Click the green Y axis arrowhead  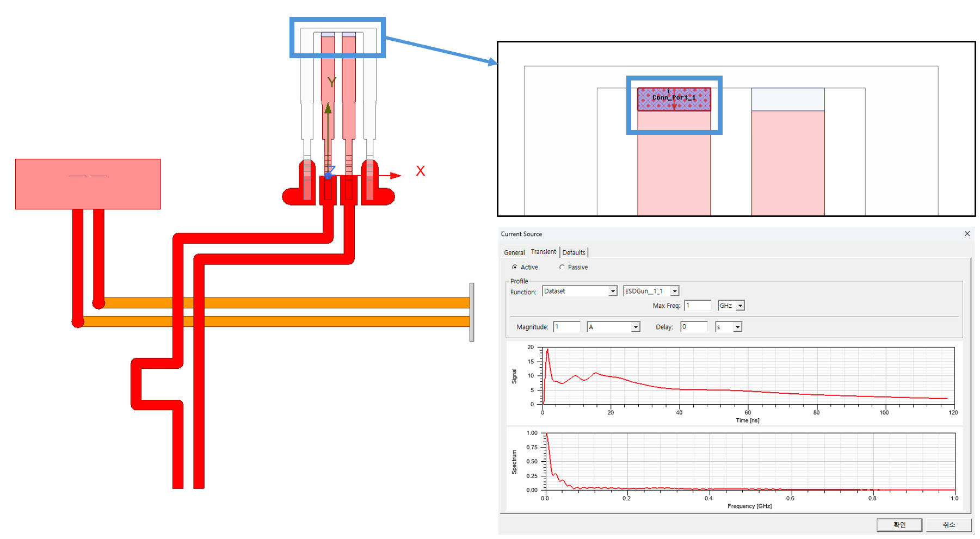328,108
